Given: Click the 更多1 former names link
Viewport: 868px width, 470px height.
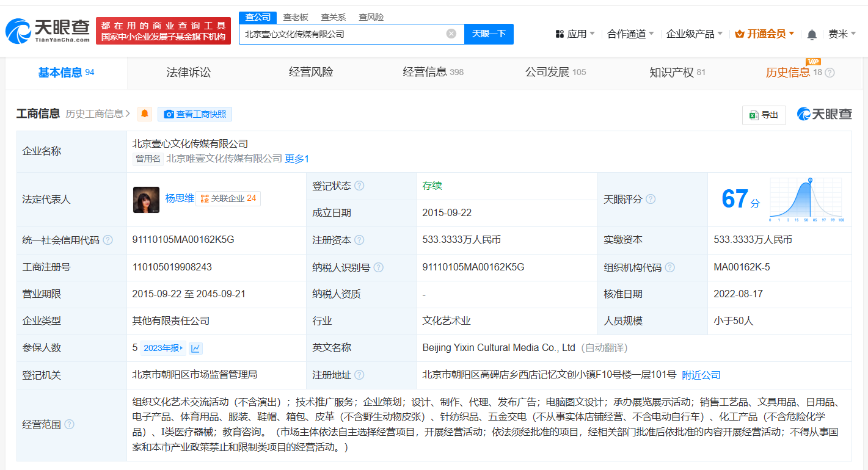Looking at the screenshot, I should click(297, 159).
